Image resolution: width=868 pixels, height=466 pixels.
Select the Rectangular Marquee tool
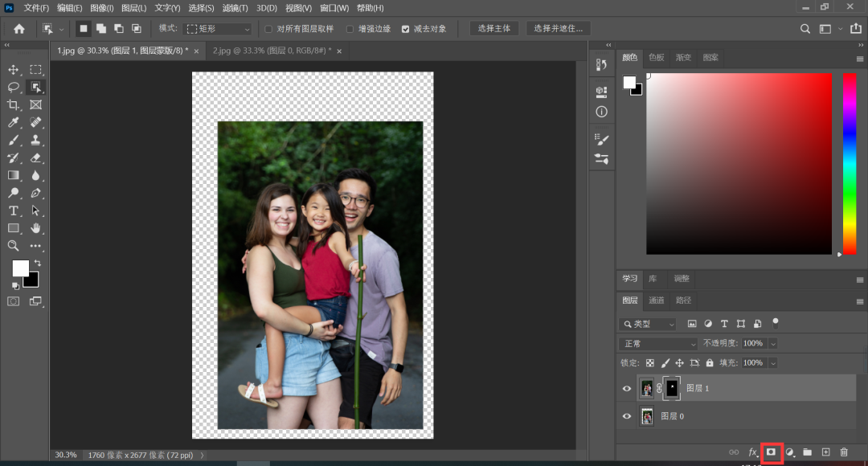(x=36, y=70)
